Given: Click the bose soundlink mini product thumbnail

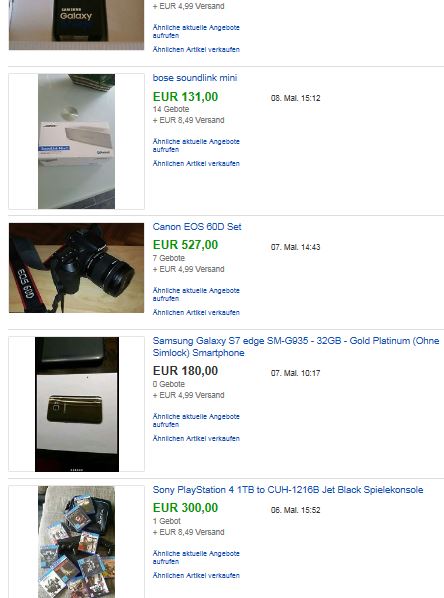Looking at the screenshot, I should coord(76,141).
